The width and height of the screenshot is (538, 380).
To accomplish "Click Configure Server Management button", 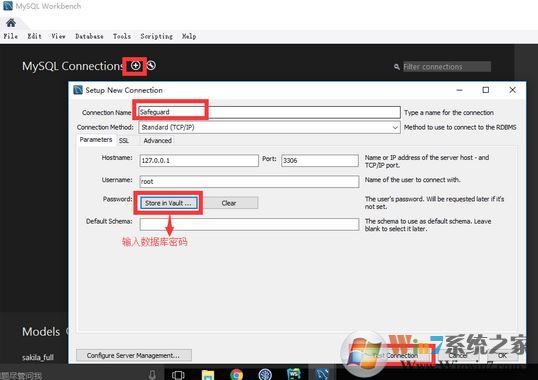I will [133, 355].
